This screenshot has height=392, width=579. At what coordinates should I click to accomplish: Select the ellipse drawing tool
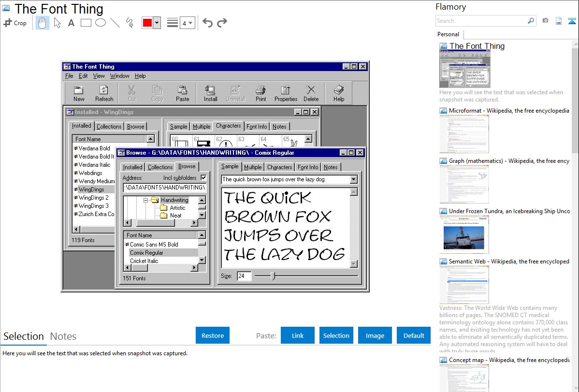coord(101,23)
